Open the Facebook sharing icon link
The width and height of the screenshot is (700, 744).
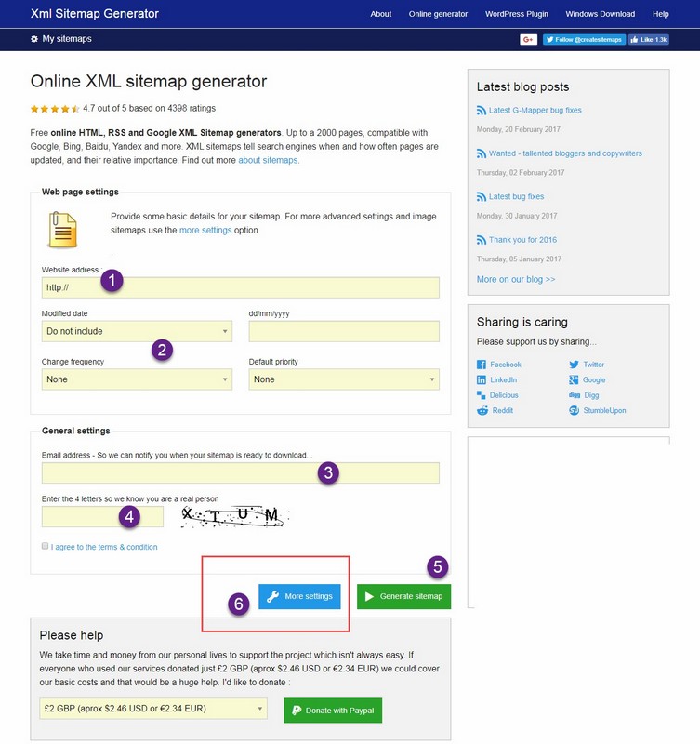coord(482,365)
